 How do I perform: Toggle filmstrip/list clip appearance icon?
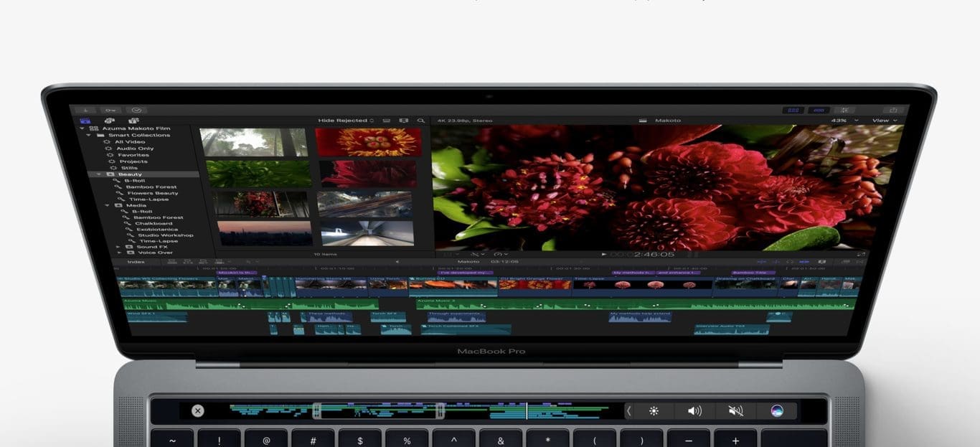point(403,121)
